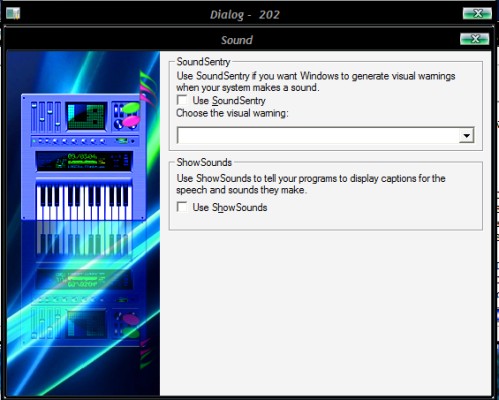Image resolution: width=499 pixels, height=400 pixels.
Task: Tick the Use ShowSounds checkbox
Action: point(182,207)
